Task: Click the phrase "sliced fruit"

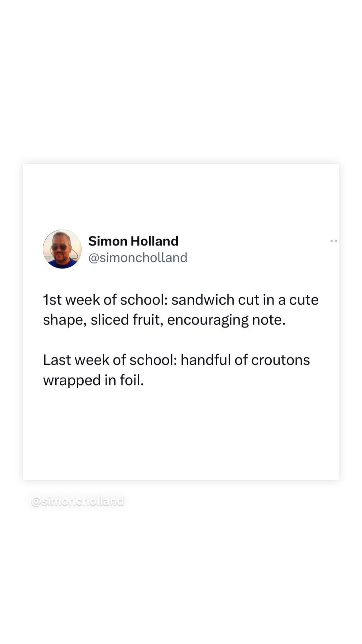Action: pos(125,320)
